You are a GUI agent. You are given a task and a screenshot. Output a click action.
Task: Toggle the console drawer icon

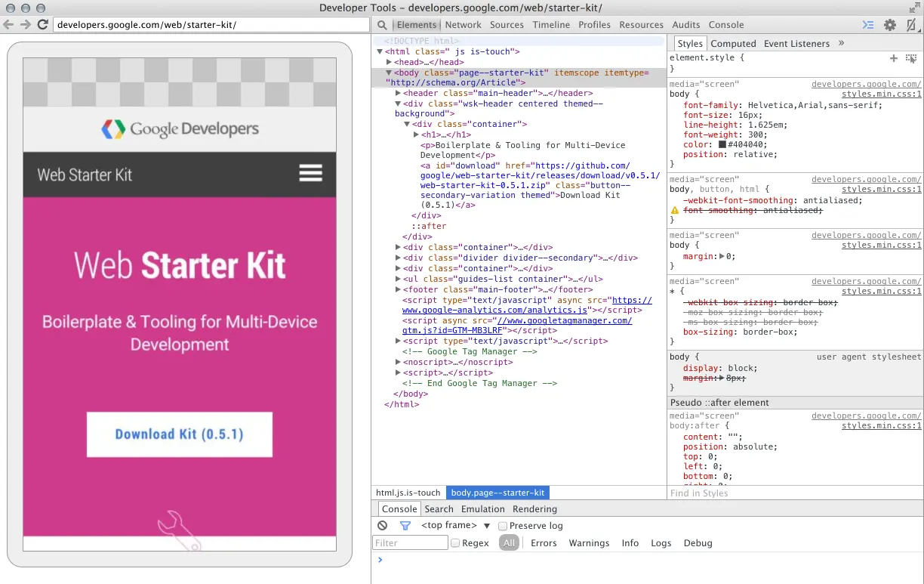click(x=867, y=24)
